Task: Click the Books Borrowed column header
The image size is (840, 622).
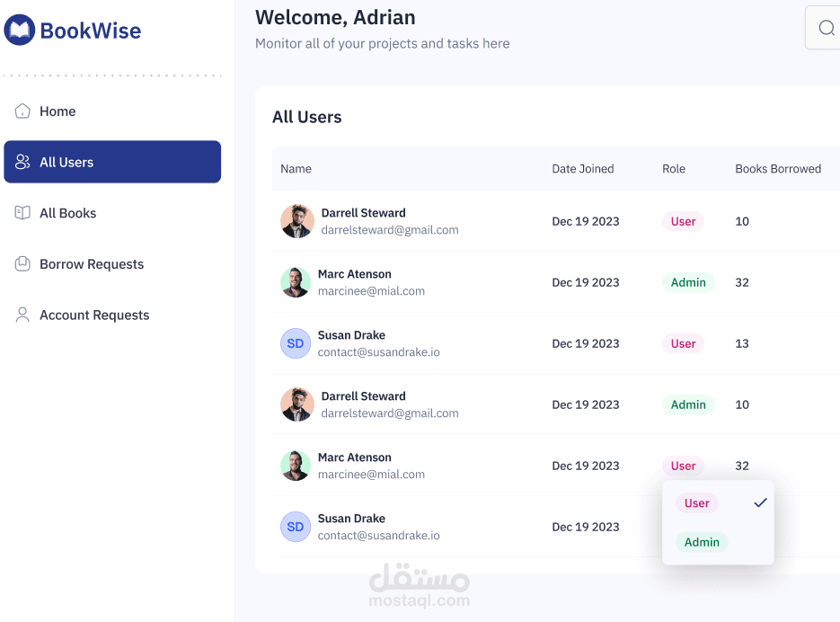Action: pyautogui.click(x=778, y=169)
